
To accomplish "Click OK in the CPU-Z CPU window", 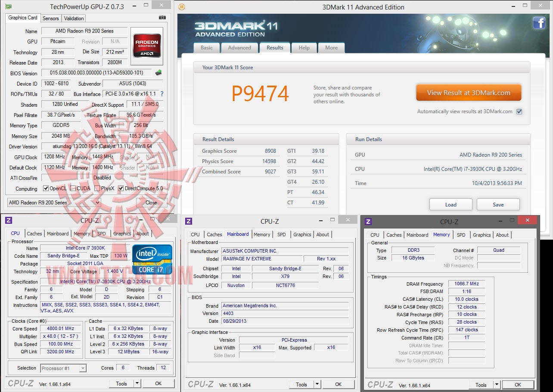I will 158,383.
